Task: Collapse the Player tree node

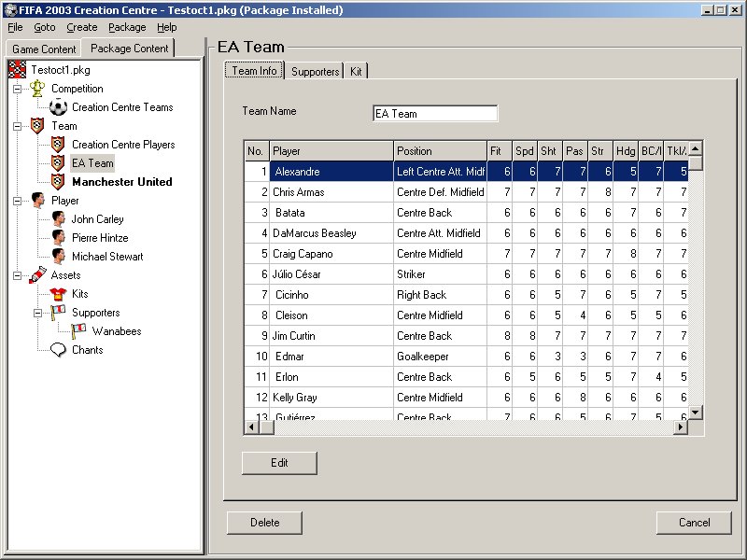Action: point(17,201)
